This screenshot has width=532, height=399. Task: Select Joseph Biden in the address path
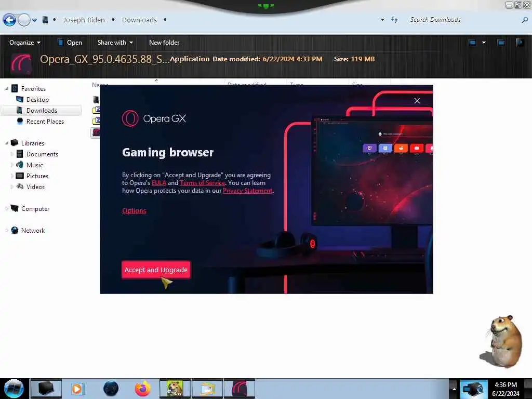tap(84, 20)
